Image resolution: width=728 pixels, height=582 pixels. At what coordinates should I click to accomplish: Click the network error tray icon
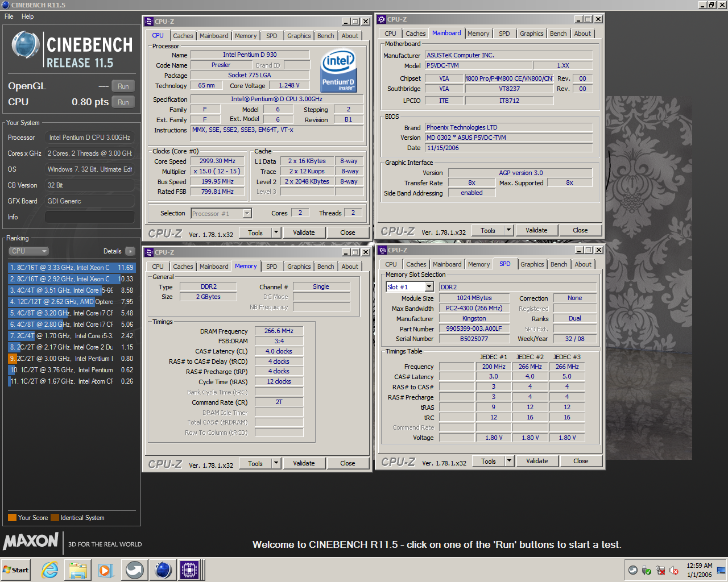pos(660,570)
